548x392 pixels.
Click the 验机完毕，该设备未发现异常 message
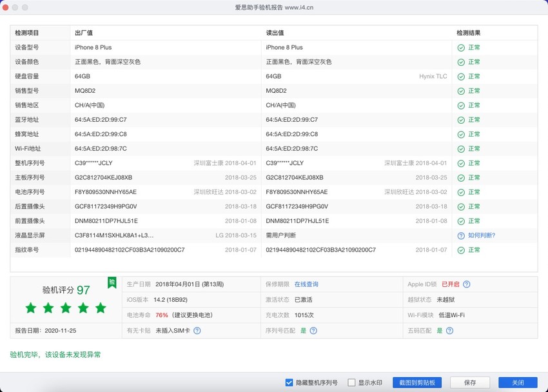tap(55, 355)
